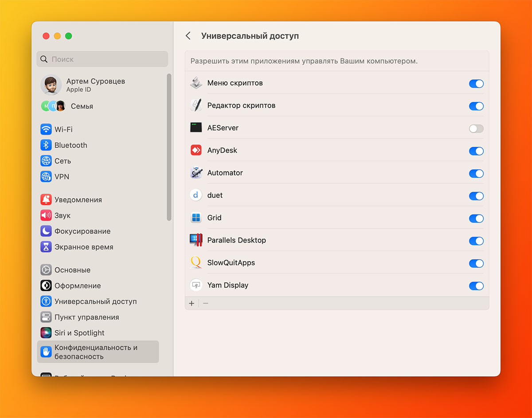This screenshot has height=418, width=532.
Task: Toggle off Parallels Desktop access
Action: (476, 241)
